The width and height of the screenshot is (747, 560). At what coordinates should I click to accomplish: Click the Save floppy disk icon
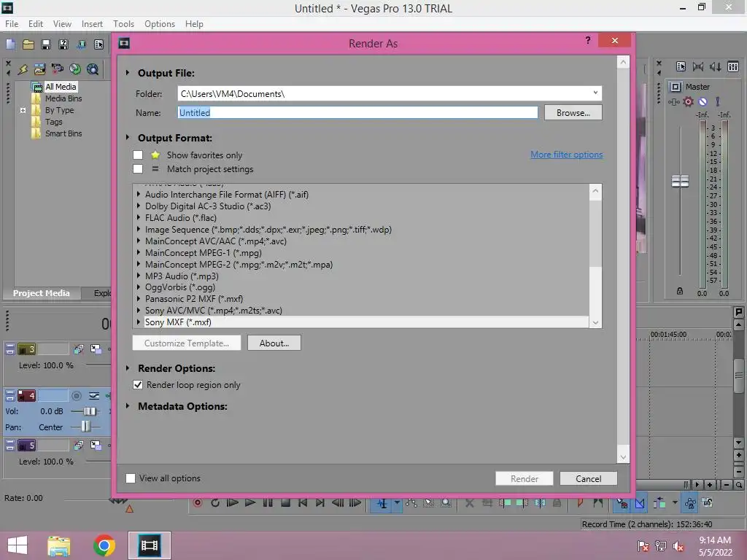tap(46, 44)
